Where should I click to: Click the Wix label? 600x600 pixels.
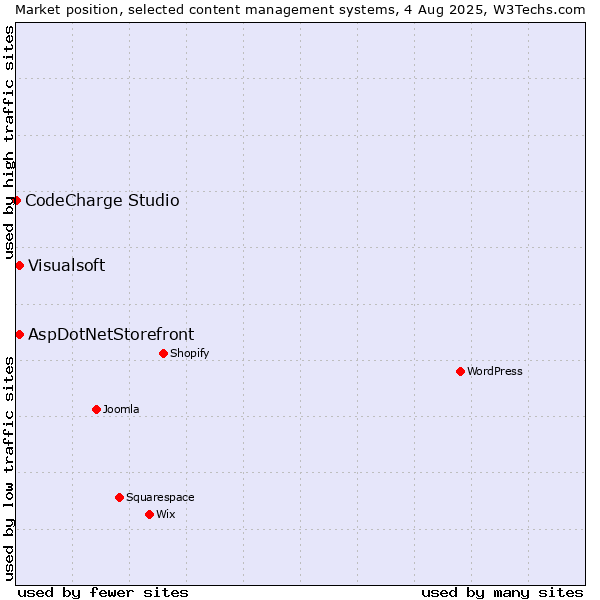click(166, 514)
